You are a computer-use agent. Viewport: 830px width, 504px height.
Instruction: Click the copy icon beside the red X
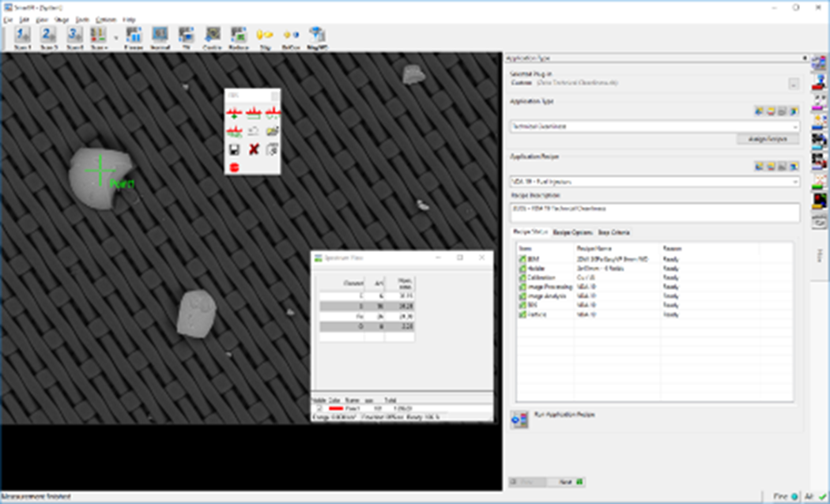[x=272, y=149]
